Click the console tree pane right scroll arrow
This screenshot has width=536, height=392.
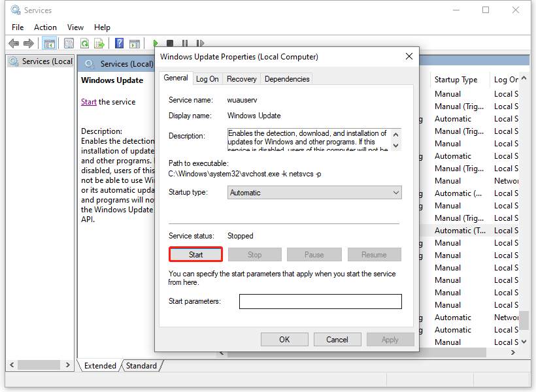(68, 365)
